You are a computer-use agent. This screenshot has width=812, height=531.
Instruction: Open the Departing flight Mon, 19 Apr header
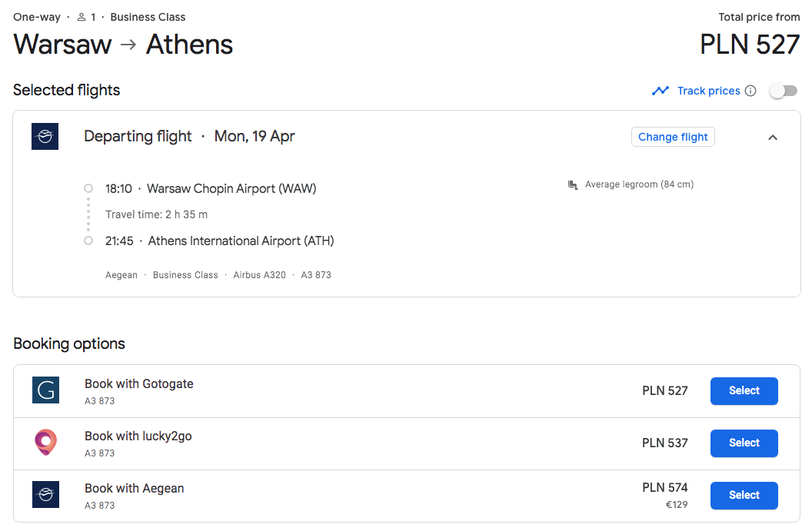click(x=189, y=136)
